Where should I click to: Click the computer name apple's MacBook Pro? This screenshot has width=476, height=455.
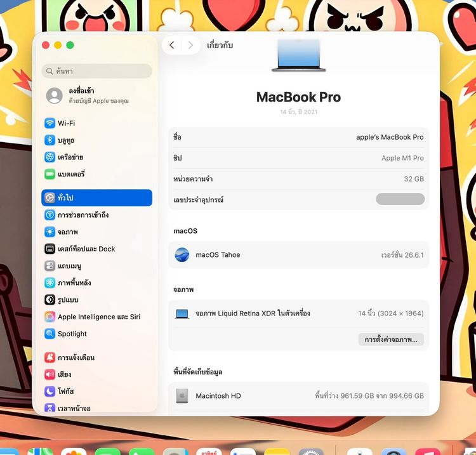(390, 137)
